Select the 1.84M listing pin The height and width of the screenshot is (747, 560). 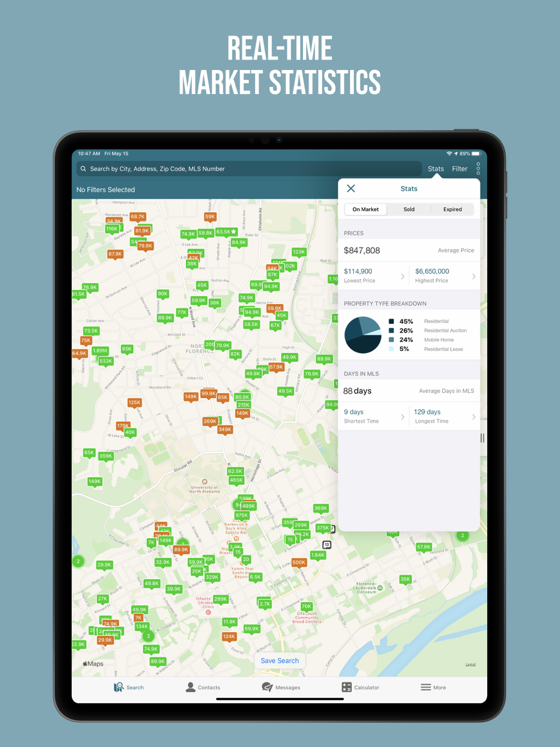318,555
